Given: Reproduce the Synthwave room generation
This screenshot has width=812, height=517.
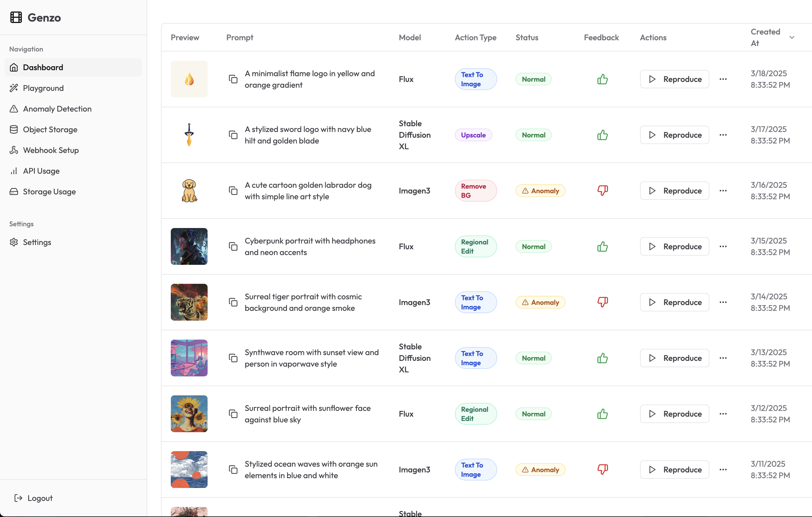Looking at the screenshot, I should (x=675, y=358).
